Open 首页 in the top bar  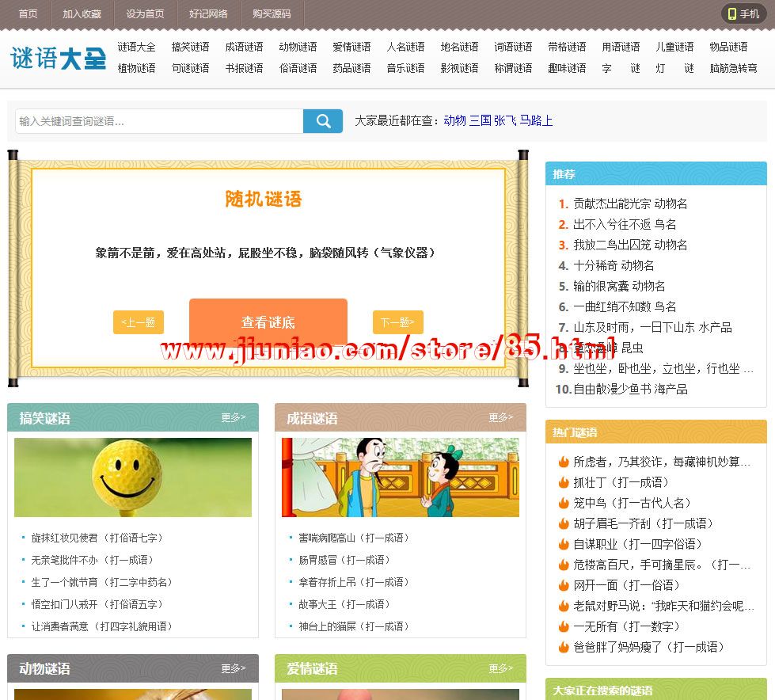[28, 14]
